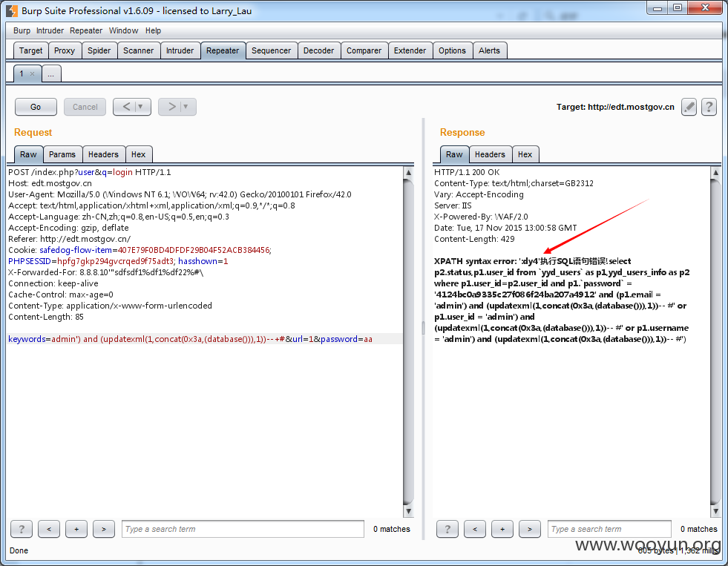
Task: Click the response pane scroll down arrow
Action: (x=715, y=511)
